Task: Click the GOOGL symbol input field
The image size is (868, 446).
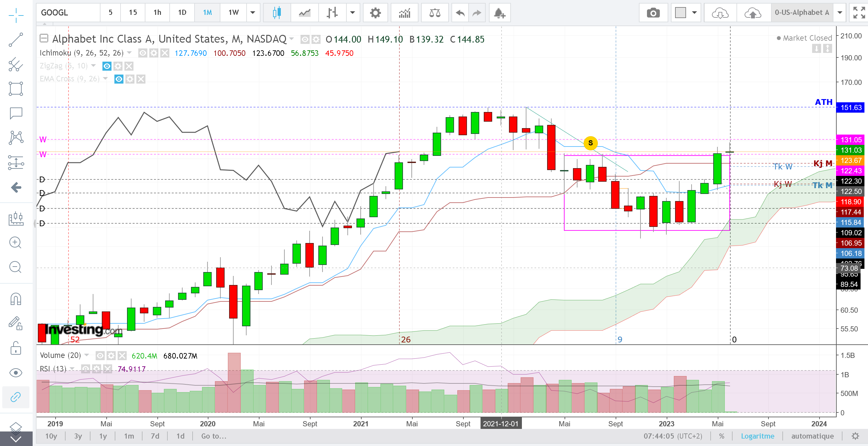Action: 68,13
